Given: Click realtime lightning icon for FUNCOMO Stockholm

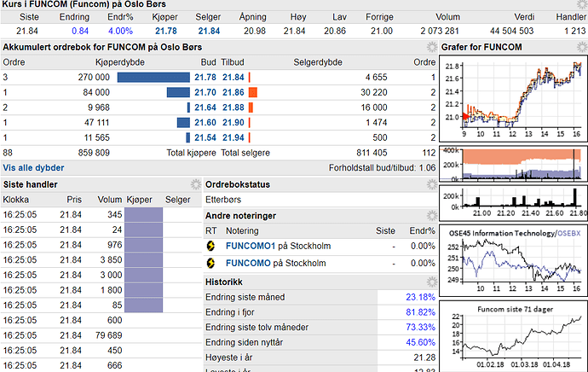Looking at the screenshot, I should 210,263.
